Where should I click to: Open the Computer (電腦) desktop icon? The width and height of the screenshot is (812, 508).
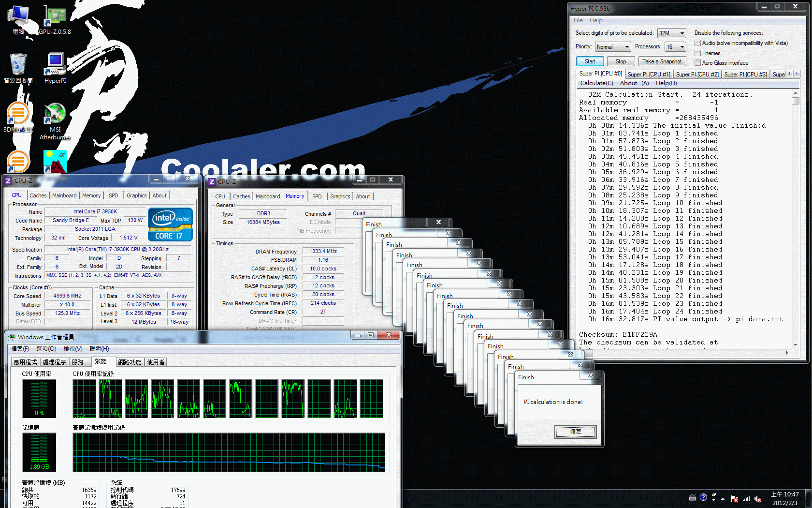click(x=18, y=19)
